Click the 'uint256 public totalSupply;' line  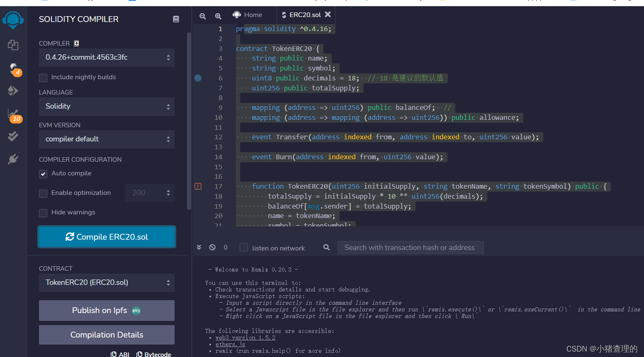coord(306,88)
